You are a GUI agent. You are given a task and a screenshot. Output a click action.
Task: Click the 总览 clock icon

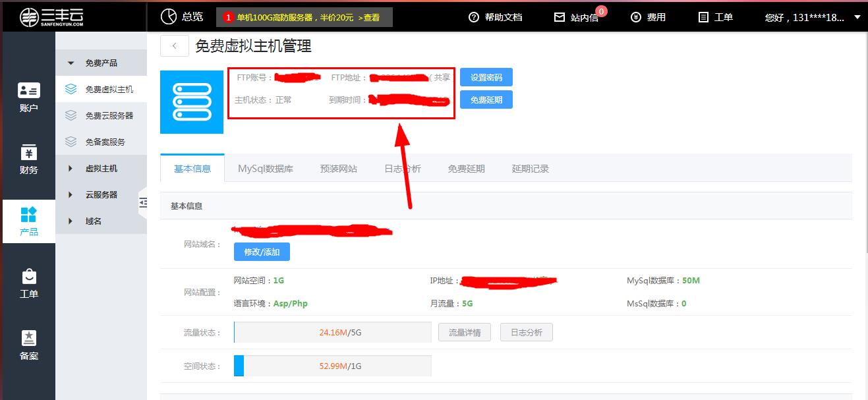pos(169,16)
